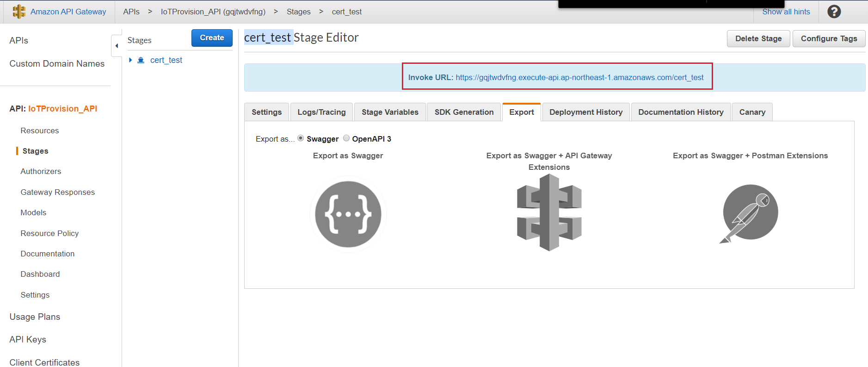Select the OpenAPI 3 radio button
The width and height of the screenshot is (868, 367).
[x=346, y=138]
